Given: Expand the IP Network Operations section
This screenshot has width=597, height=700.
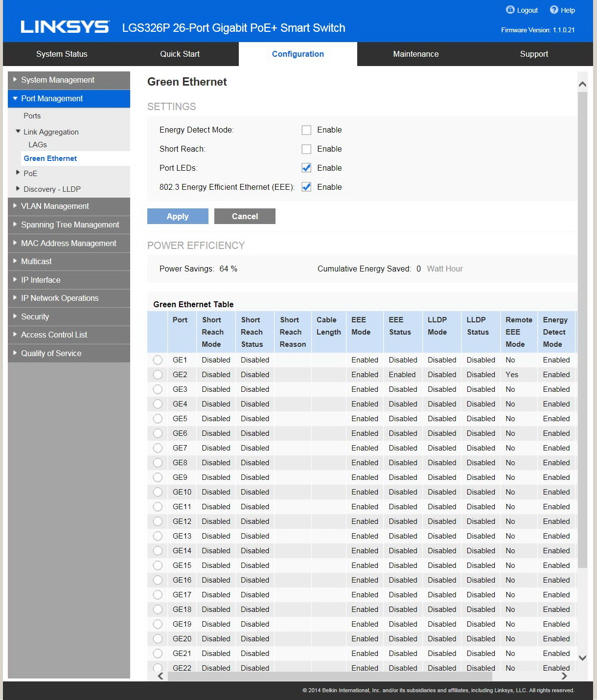Looking at the screenshot, I should click(x=69, y=298).
